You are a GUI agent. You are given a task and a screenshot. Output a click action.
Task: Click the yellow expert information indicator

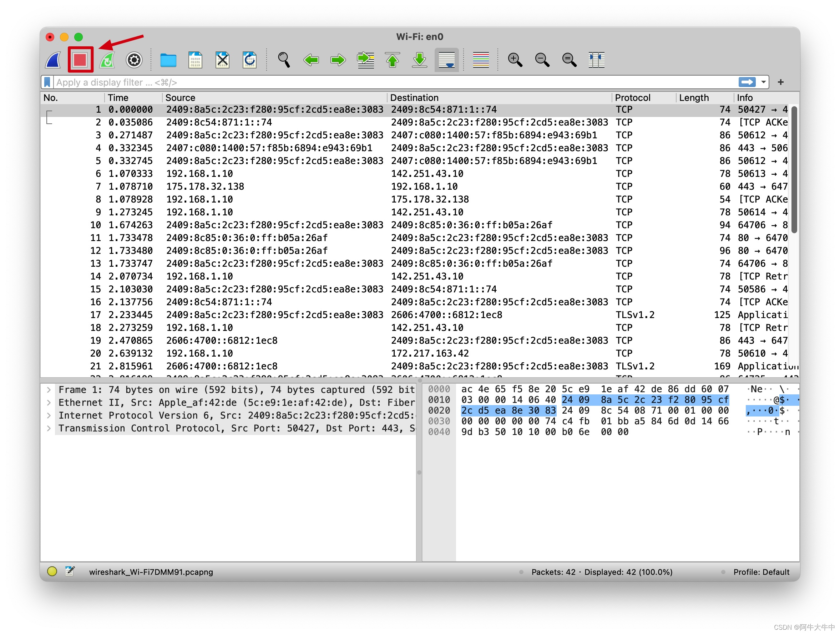(x=52, y=571)
